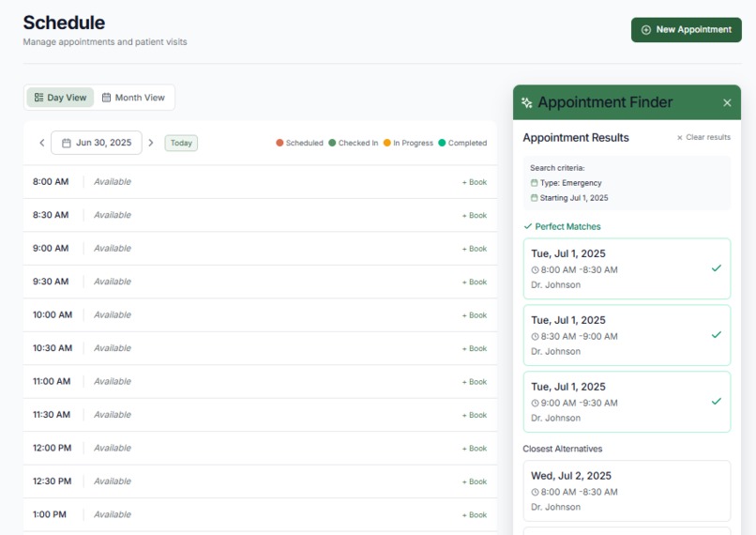Click the 'Closest Alternatives' heading
This screenshot has width=756, height=535.
pyautogui.click(x=563, y=449)
